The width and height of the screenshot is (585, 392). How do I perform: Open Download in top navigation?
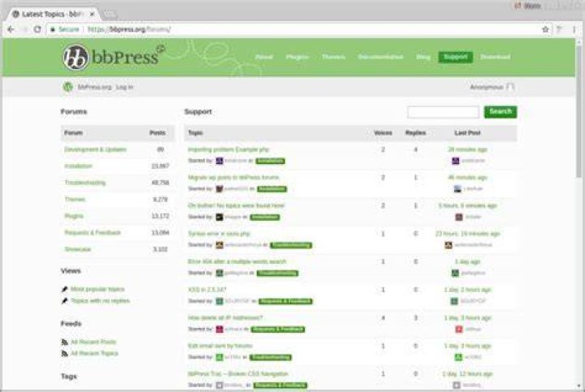(x=495, y=57)
